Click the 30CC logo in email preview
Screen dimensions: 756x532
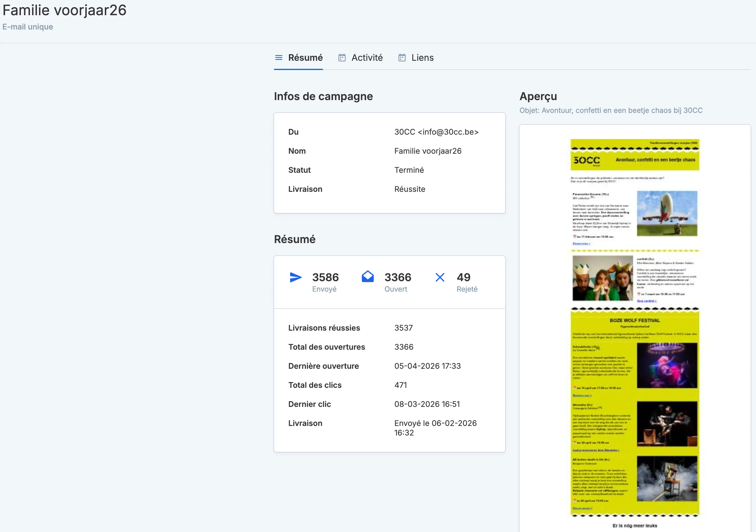click(587, 160)
